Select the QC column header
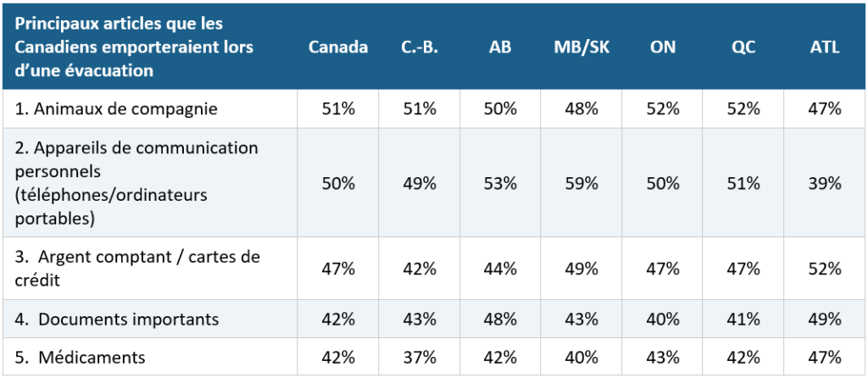The image size is (868, 378). click(x=743, y=47)
